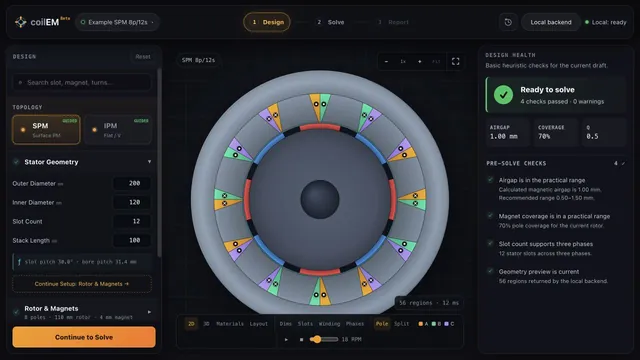Zoom out with the minus icon
Viewport: 640px width, 360px height.
click(x=386, y=62)
